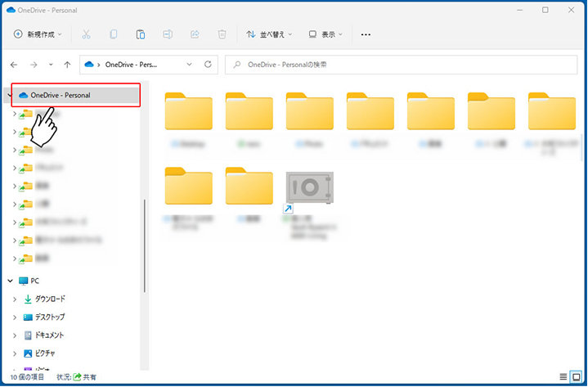The image size is (588, 387).
Task: Click the Personal Vault safe icon
Action: point(310,187)
